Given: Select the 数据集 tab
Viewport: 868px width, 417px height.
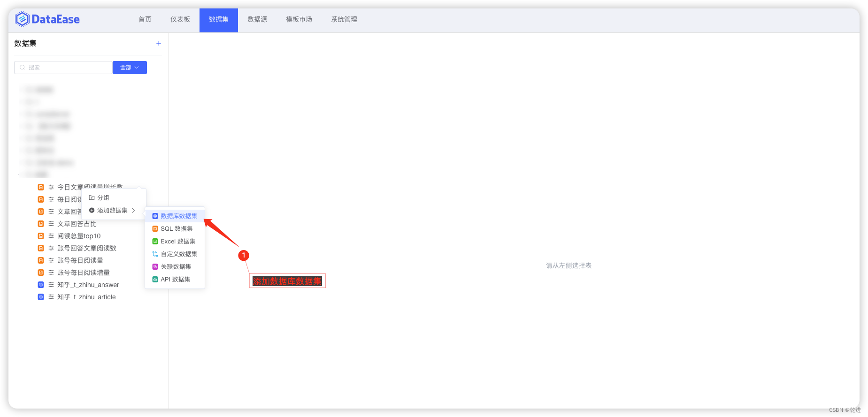Looking at the screenshot, I should [219, 20].
